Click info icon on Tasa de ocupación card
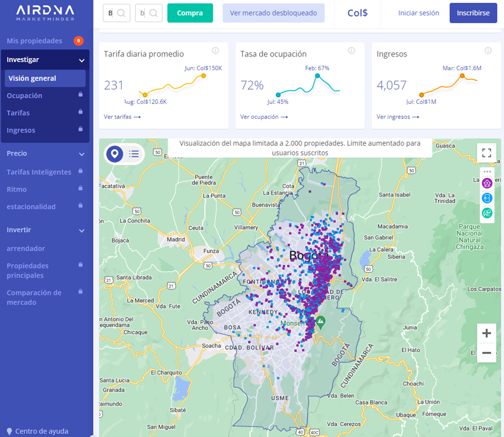The image size is (504, 437). coord(351,51)
